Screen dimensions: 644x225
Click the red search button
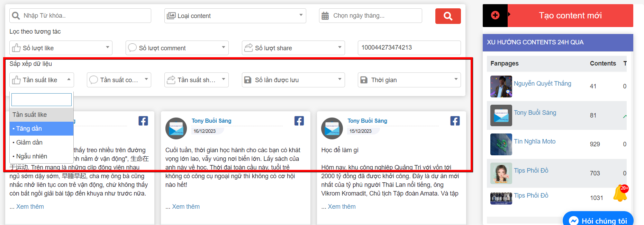coord(448,16)
